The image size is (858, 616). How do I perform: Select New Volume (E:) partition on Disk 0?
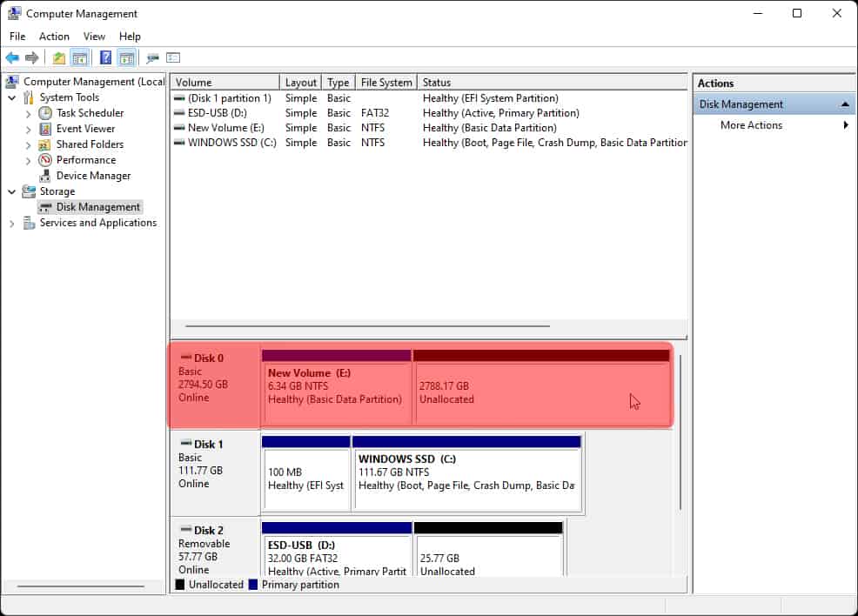[337, 387]
